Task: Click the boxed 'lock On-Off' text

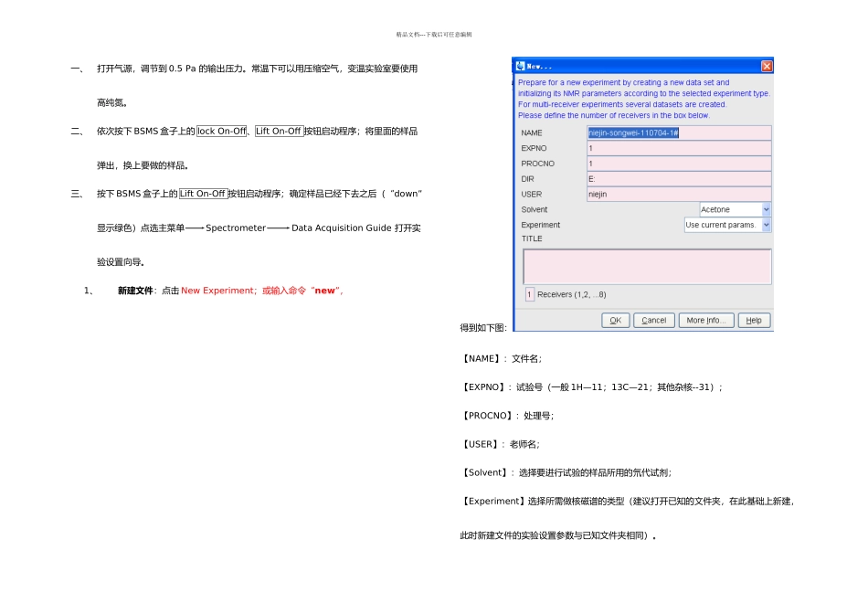Action: click(x=222, y=132)
